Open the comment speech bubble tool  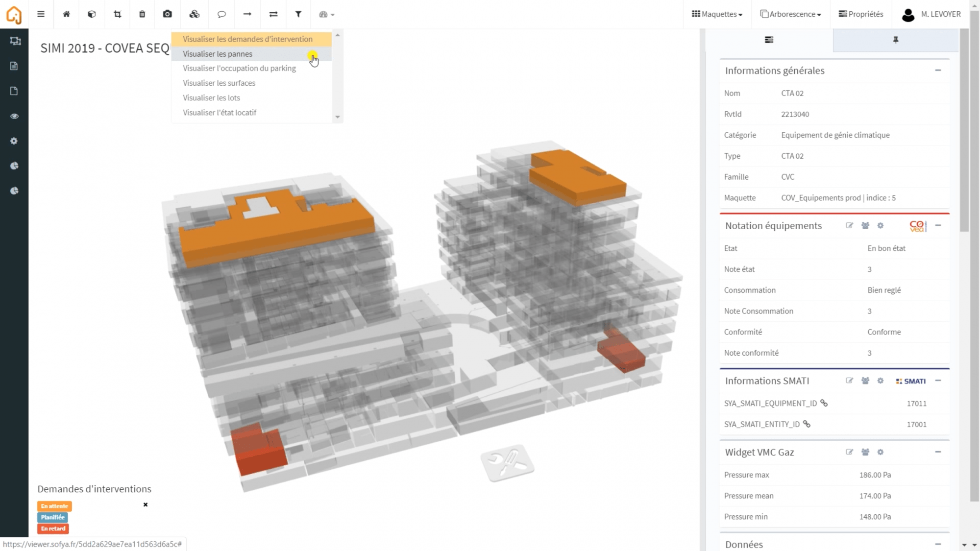221,14
